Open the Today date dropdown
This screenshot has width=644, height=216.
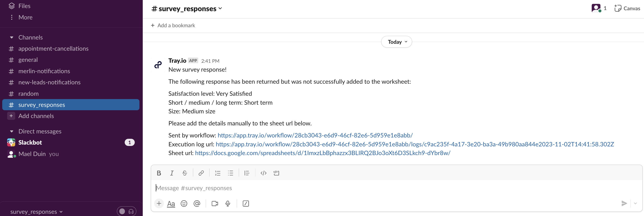(396, 42)
